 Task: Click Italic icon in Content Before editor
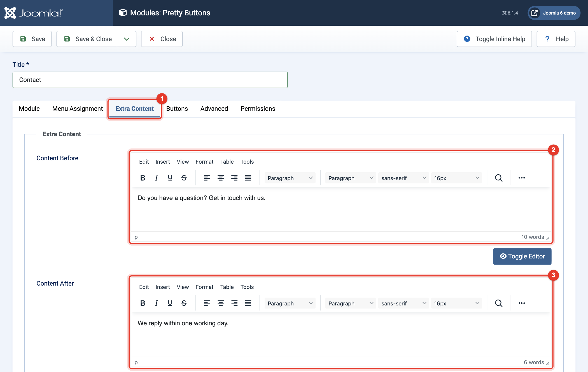pyautogui.click(x=156, y=178)
